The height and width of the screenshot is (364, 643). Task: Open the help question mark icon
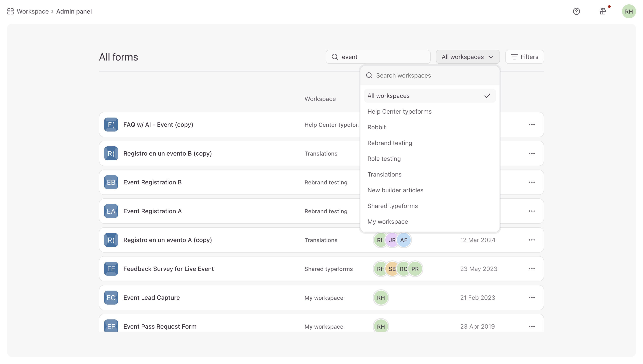pos(576,12)
